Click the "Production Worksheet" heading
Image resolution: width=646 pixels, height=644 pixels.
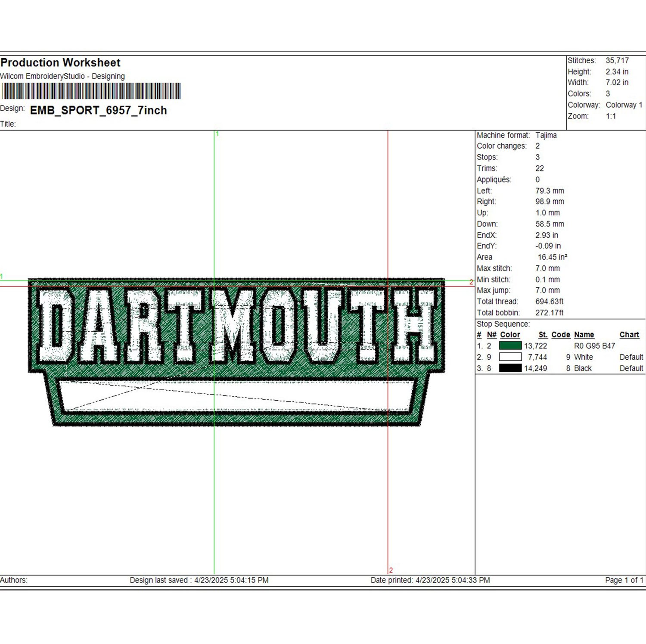pos(61,62)
